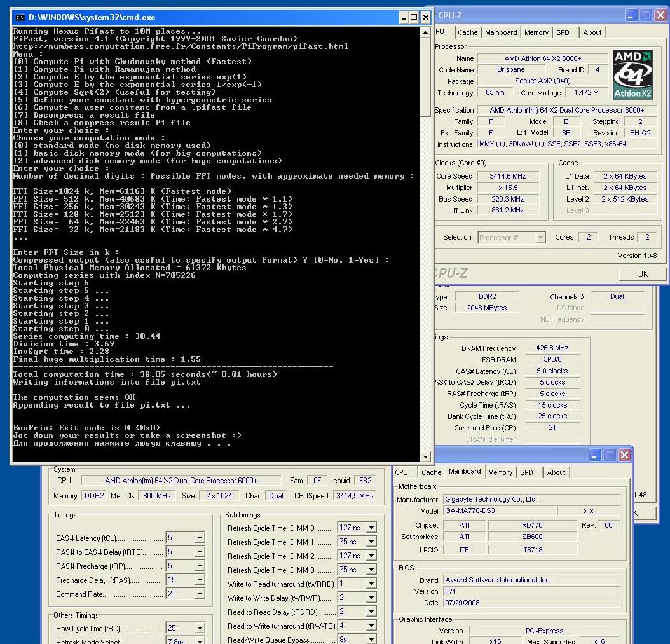Image resolution: width=670 pixels, height=644 pixels.
Task: Open Refresh Cycle Time DIMM 3 dropdown
Action: pos(371,570)
